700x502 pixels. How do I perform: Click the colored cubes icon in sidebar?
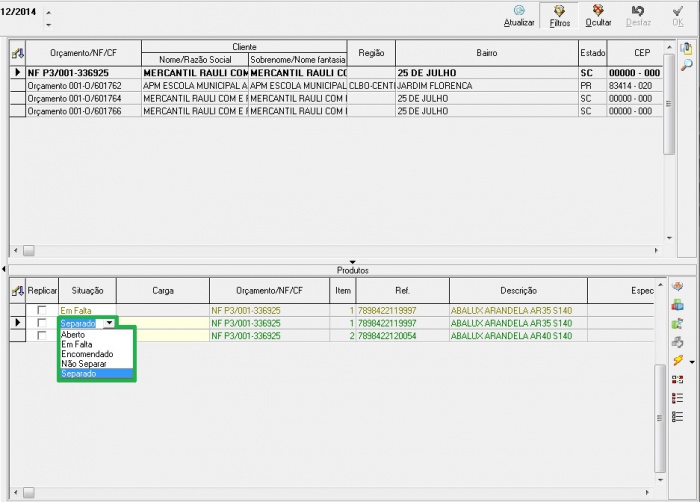click(678, 305)
